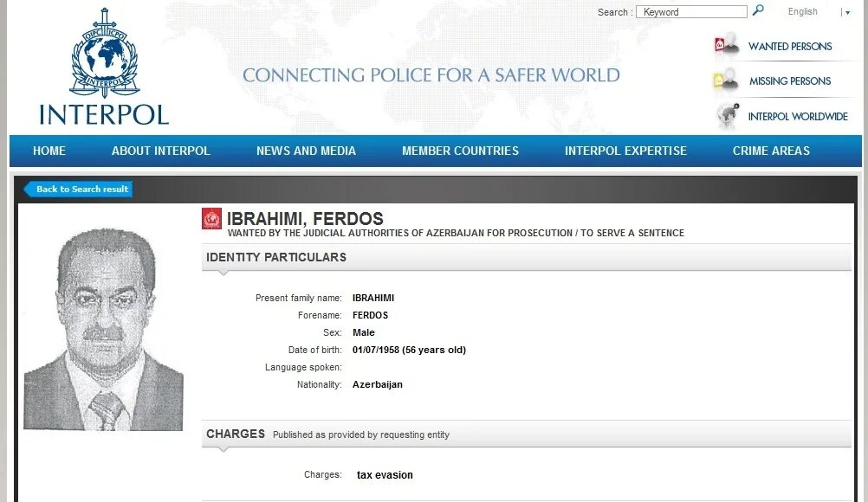This screenshot has height=502, width=868.
Task: Open the MEMBER COUNTRIES menu
Action: tap(461, 151)
